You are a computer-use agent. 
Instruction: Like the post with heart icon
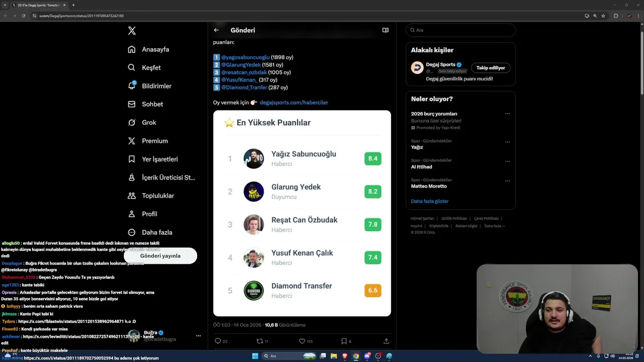coord(302,341)
